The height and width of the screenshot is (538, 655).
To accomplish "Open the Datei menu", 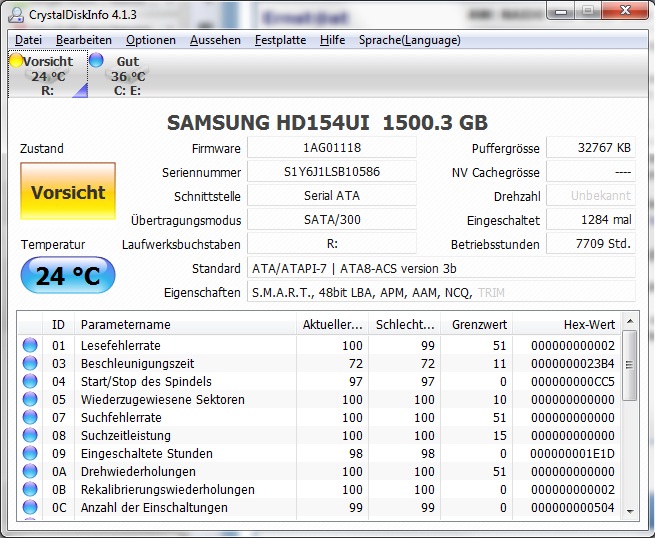I will (28, 40).
